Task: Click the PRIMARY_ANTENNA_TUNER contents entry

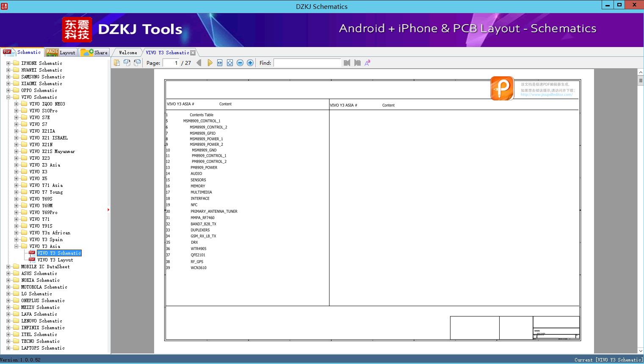Action: click(x=214, y=211)
